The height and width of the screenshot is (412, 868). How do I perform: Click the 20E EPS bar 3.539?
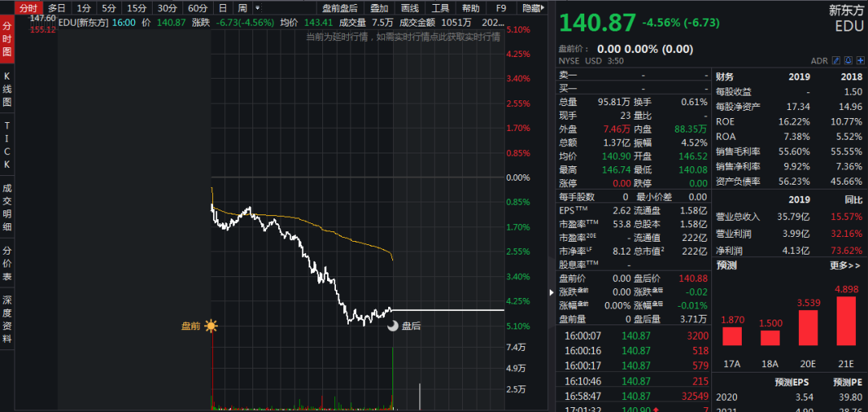tap(809, 328)
